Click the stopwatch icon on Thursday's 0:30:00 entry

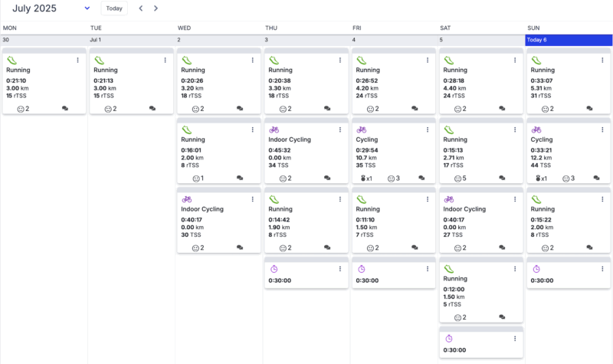274,269
